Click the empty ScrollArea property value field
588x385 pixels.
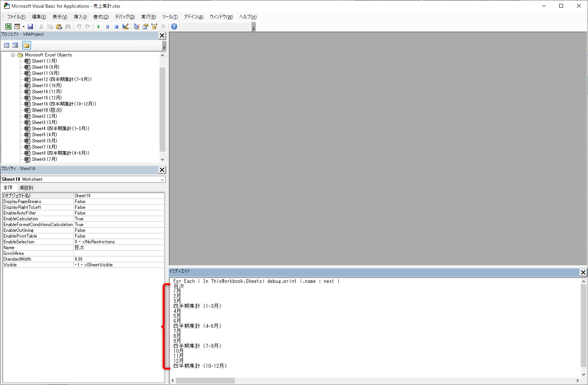tap(119, 253)
